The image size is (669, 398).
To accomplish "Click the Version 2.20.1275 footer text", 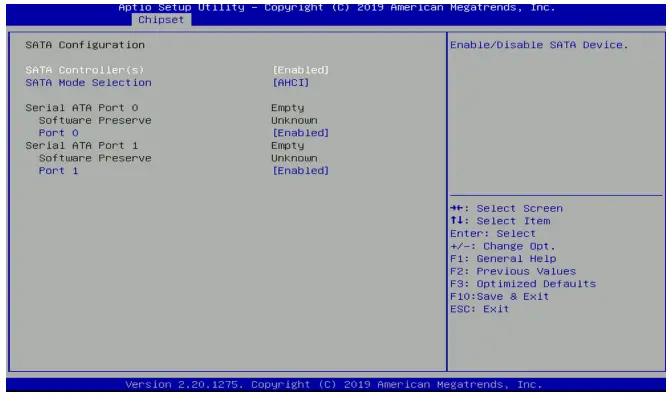I will coord(334,384).
